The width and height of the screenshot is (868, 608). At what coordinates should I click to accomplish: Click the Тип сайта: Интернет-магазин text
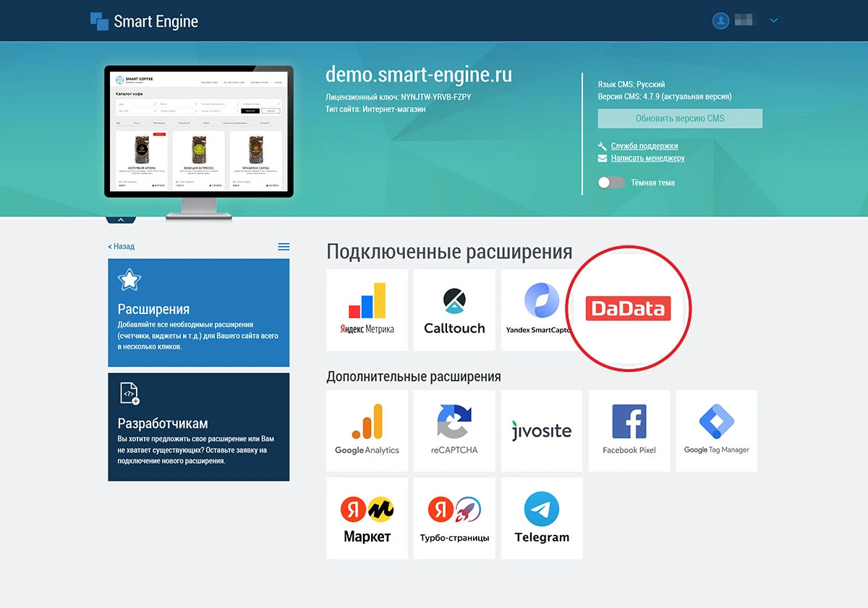376,109
